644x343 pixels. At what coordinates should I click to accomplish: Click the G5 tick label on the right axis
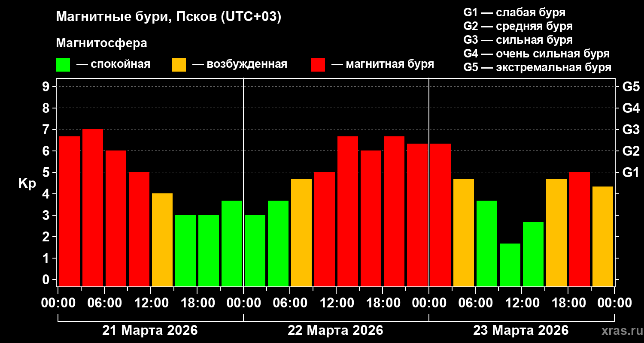[631, 87]
